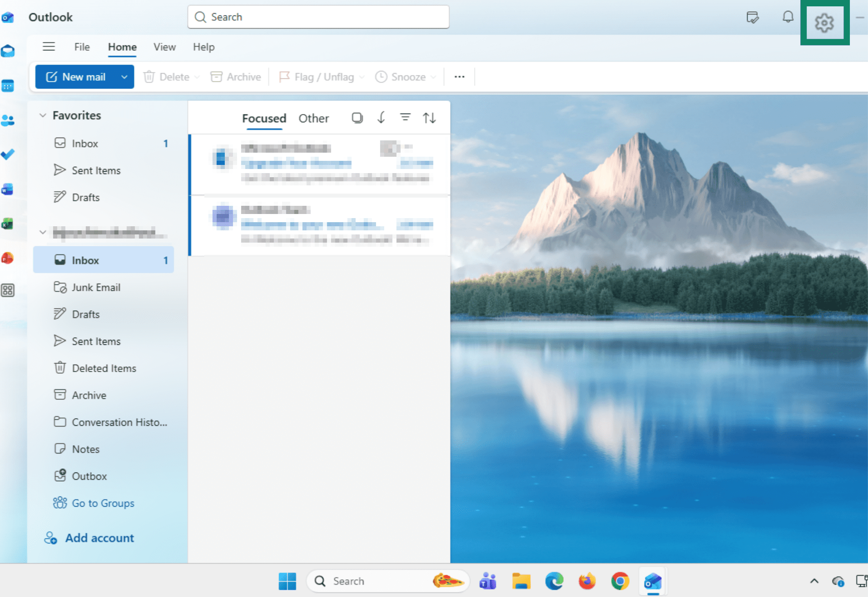The height and width of the screenshot is (597, 868).
Task: Open Inbox under Favorites
Action: [104, 144]
